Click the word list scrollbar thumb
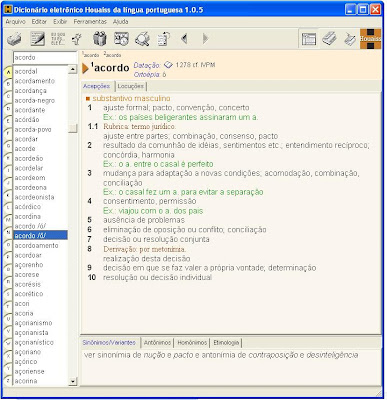387x400 pixels. click(72, 128)
